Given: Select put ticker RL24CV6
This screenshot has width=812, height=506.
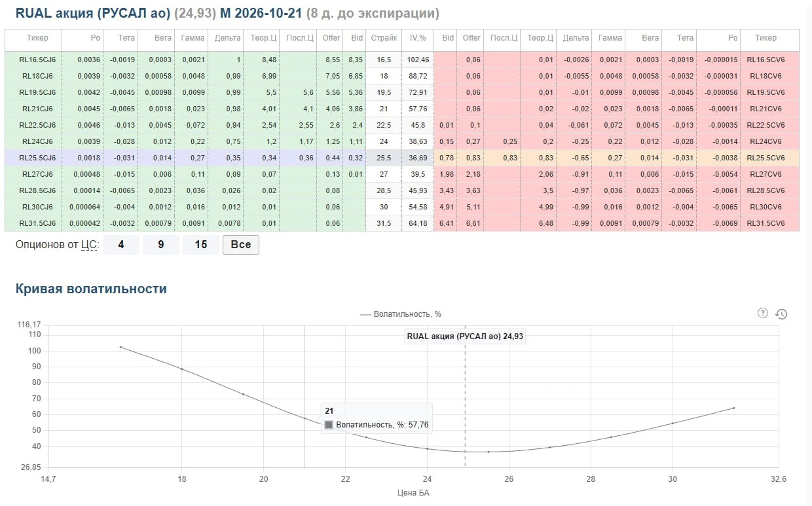Looking at the screenshot, I should pos(766,141).
